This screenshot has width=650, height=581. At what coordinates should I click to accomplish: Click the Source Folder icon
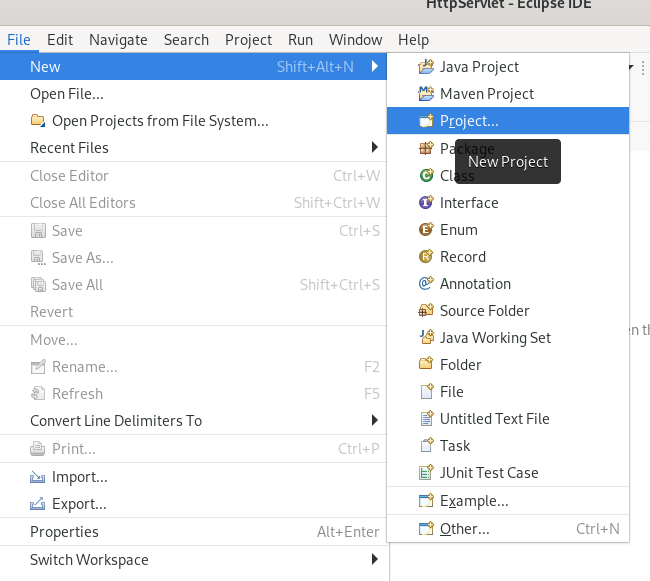pyautogui.click(x=426, y=310)
